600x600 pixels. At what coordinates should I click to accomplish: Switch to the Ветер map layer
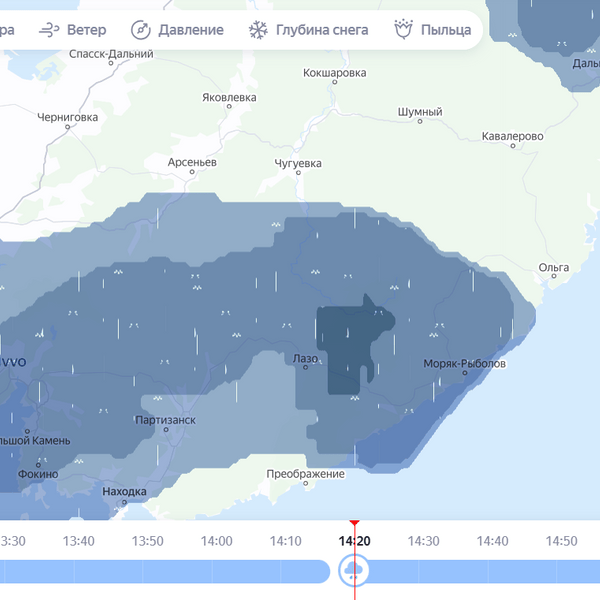pos(86,30)
